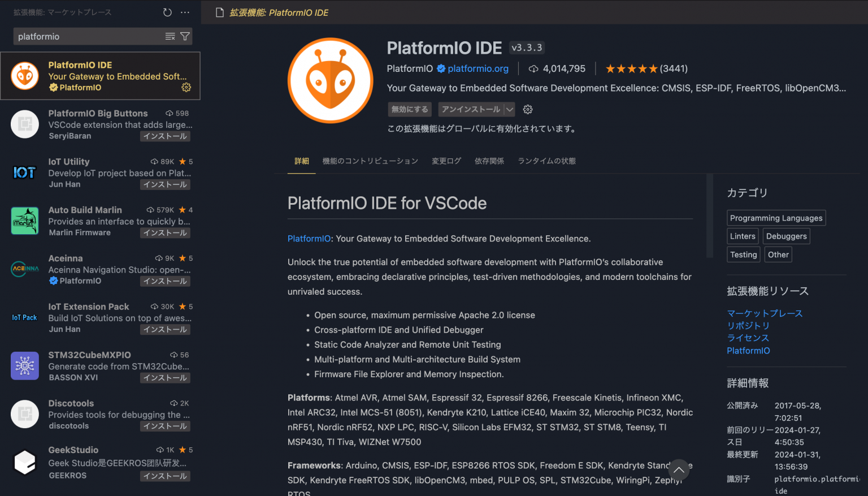Switch to the 変更ログ tab
The image size is (868, 496).
click(x=446, y=161)
